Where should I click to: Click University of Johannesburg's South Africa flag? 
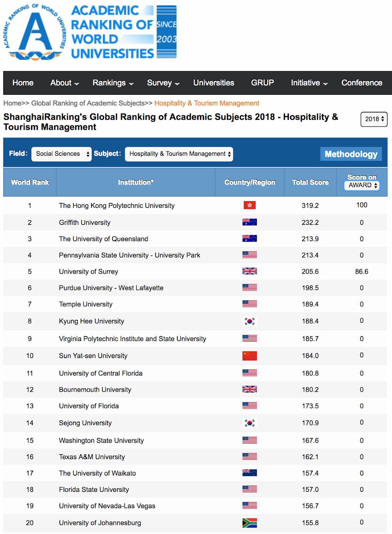coord(250,523)
